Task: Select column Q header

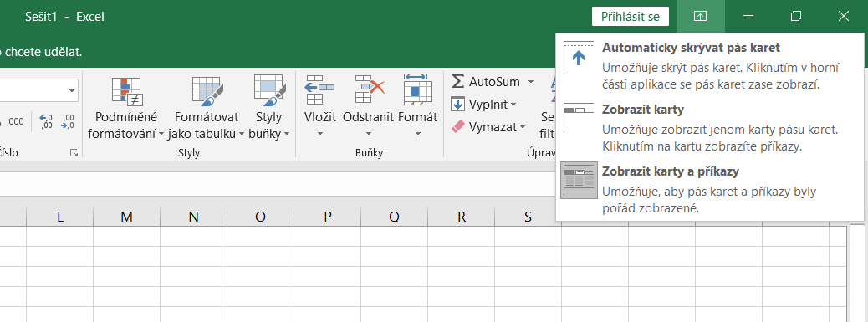Action: 395,217
